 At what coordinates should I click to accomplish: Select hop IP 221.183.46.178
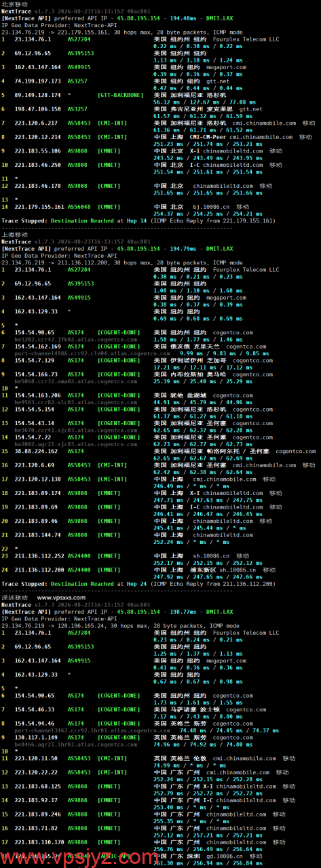(x=37, y=185)
